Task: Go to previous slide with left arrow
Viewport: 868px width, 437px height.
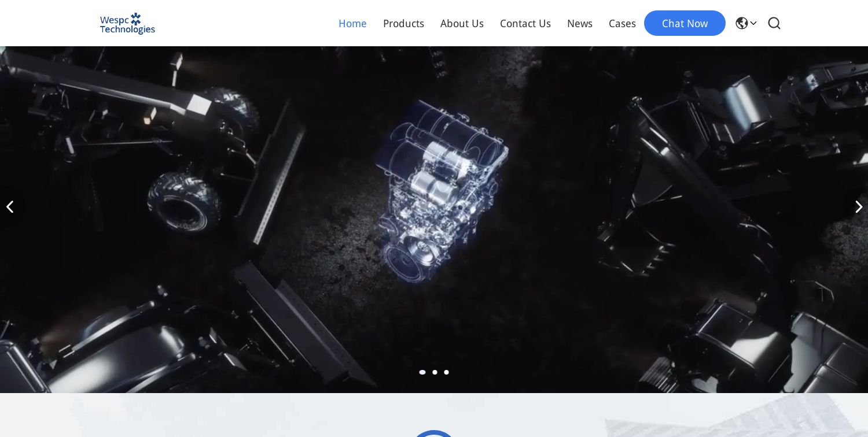Action: 10,206
